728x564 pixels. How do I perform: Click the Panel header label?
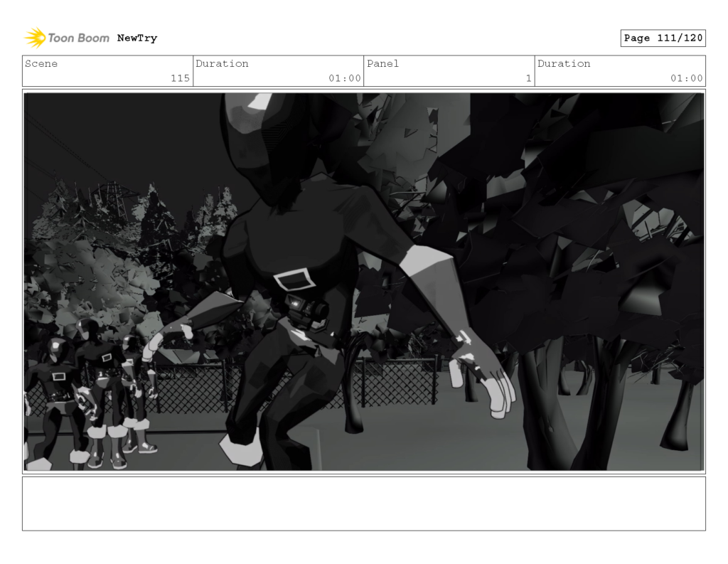(x=382, y=64)
